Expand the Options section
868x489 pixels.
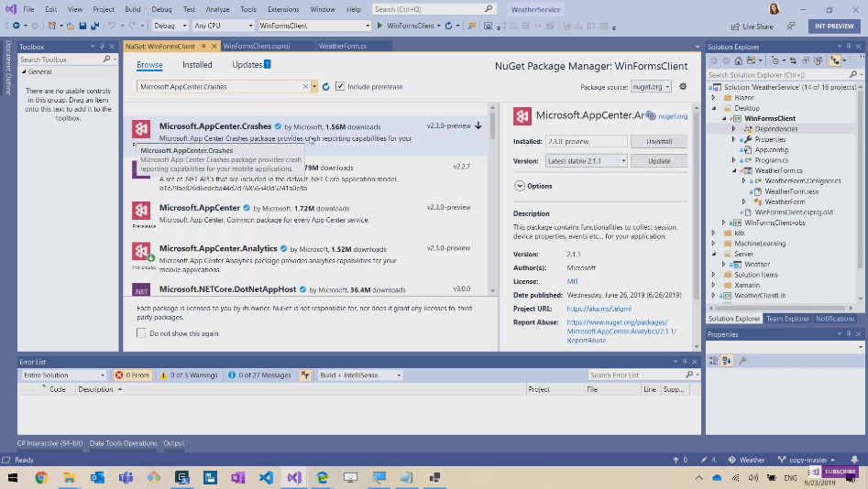(x=520, y=186)
